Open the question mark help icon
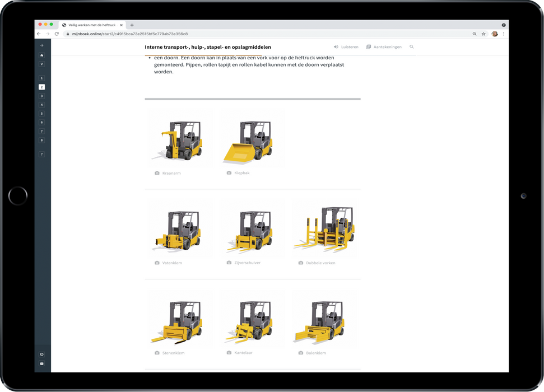The height and width of the screenshot is (392, 544). tap(41, 154)
